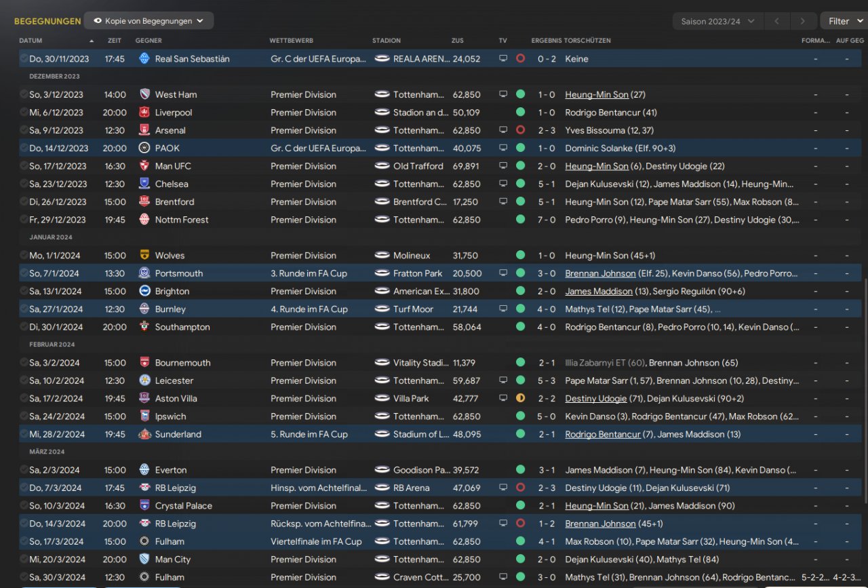The image size is (868, 588).
Task: Open the Filter dropdown
Action: (x=844, y=21)
